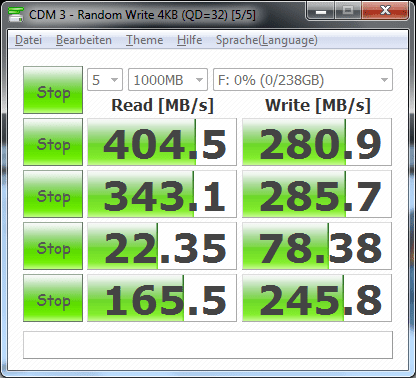Close the CDM window
Image resolution: width=416 pixels, height=378 pixels.
[x=385, y=11]
